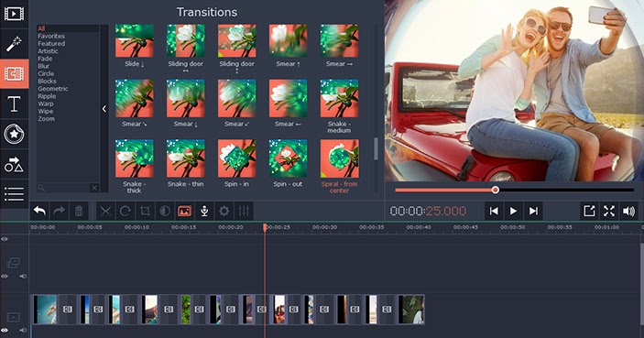The image size is (644, 338).
Task: Select the Spiral - from center transition
Action: (339, 158)
